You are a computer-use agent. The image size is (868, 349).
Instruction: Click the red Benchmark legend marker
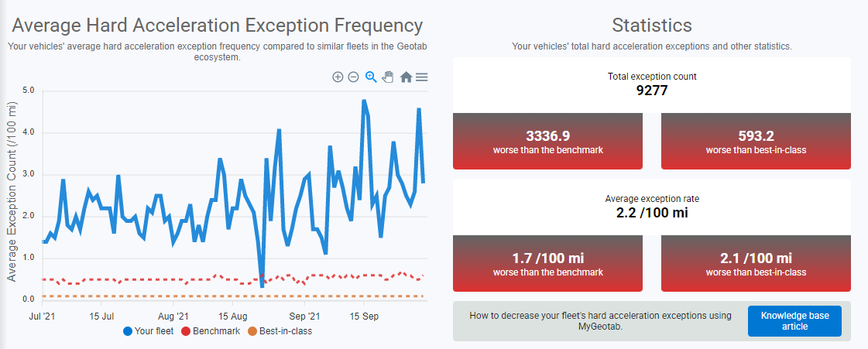(185, 331)
